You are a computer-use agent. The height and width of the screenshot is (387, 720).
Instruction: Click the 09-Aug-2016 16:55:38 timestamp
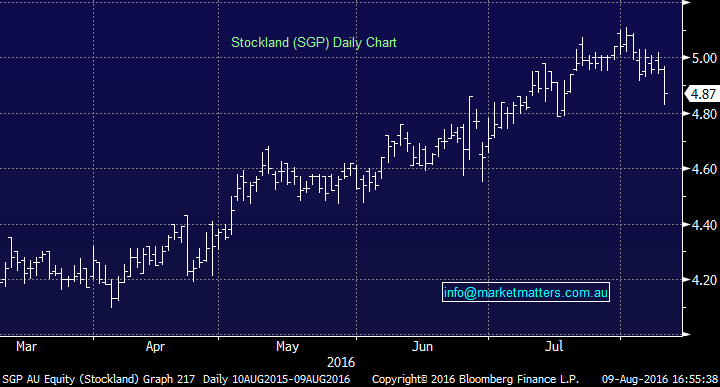pyautogui.click(x=660, y=379)
